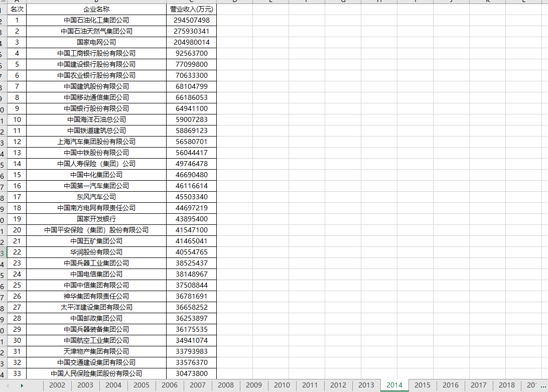Select cell 中国电信集团公司
Image resolution: width=548 pixels, height=392 pixels.
[96, 274]
